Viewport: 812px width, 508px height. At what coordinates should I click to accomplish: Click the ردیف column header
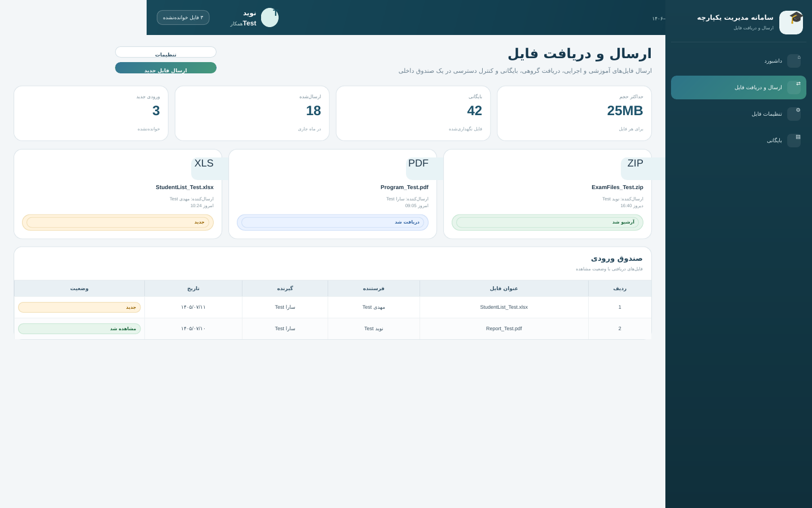click(x=620, y=288)
